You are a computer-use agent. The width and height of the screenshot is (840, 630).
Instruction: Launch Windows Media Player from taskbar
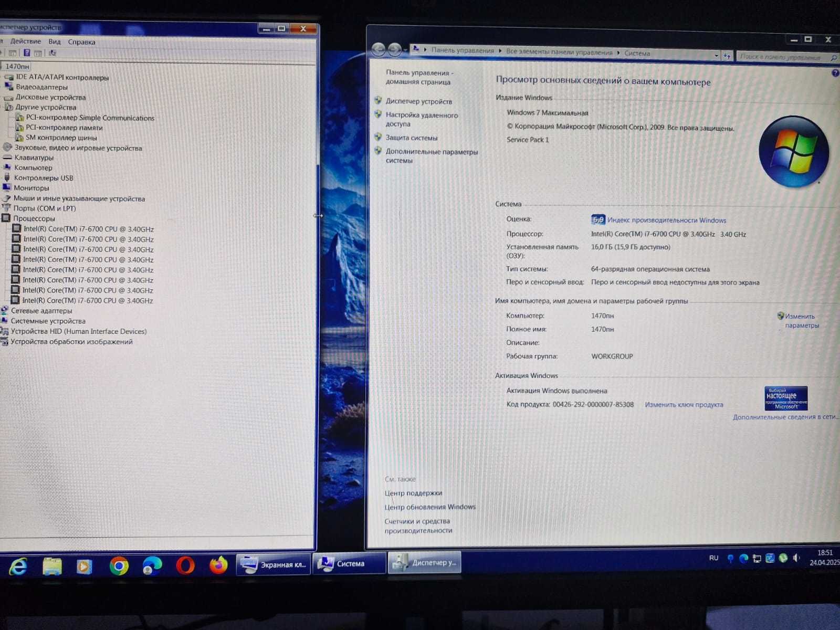tap(84, 566)
